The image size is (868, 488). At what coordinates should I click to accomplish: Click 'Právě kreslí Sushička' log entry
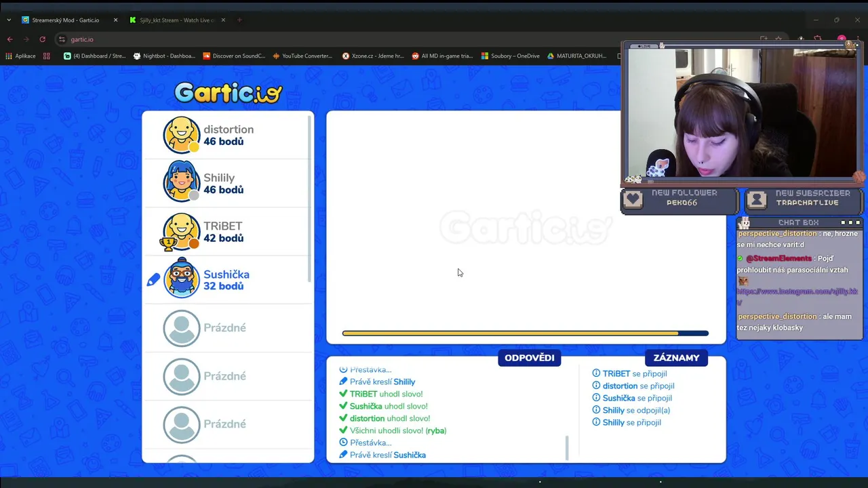click(382, 455)
